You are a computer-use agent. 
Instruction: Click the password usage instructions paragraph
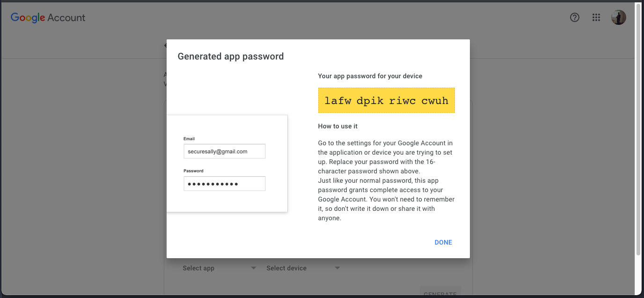click(387, 180)
